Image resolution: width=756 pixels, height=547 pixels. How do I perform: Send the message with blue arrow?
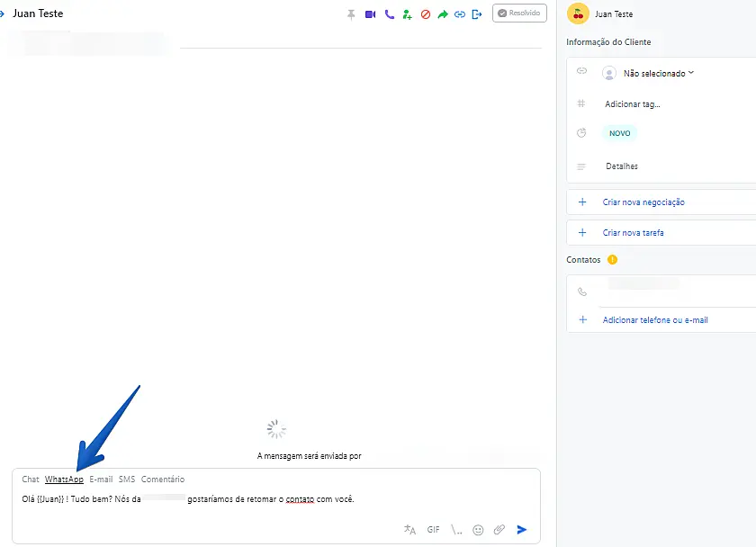[x=521, y=530]
